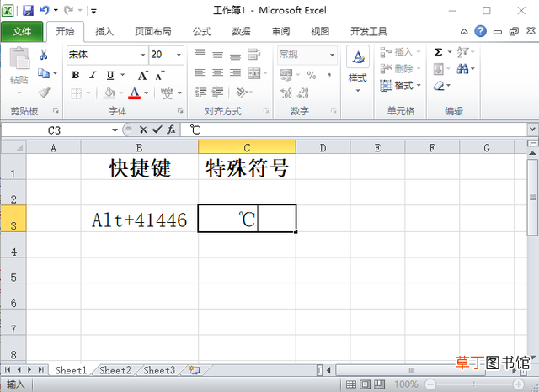Click the phonetic guide wén icon
Image resolution: width=539 pixels, height=392 pixels.
[x=167, y=93]
